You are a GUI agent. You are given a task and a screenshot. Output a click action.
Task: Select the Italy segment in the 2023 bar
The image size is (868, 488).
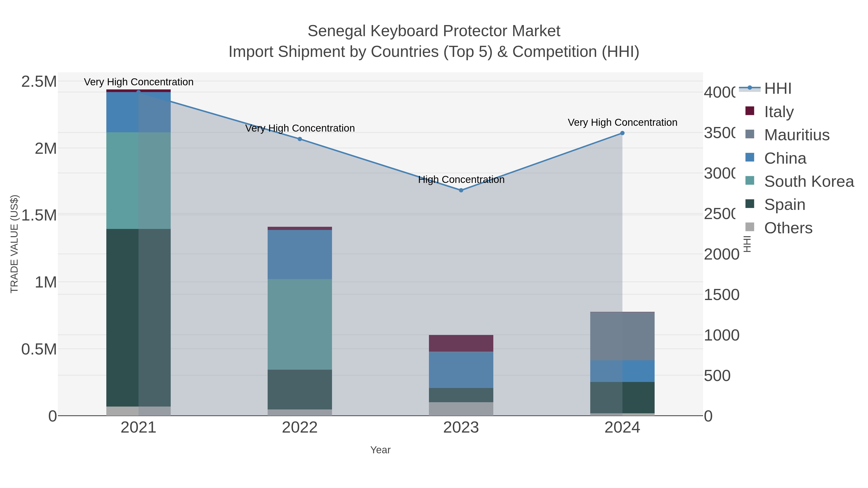pyautogui.click(x=461, y=343)
